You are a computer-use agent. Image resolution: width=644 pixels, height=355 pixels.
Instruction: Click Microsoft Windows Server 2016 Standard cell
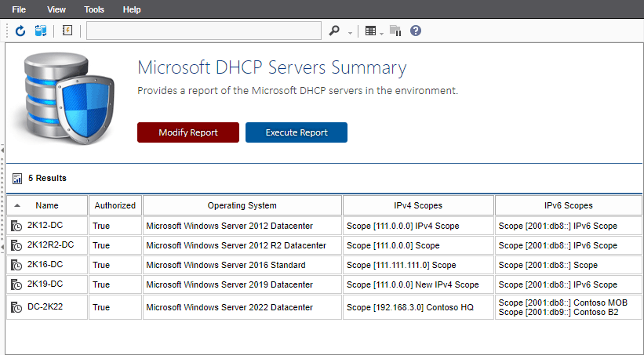(242, 265)
